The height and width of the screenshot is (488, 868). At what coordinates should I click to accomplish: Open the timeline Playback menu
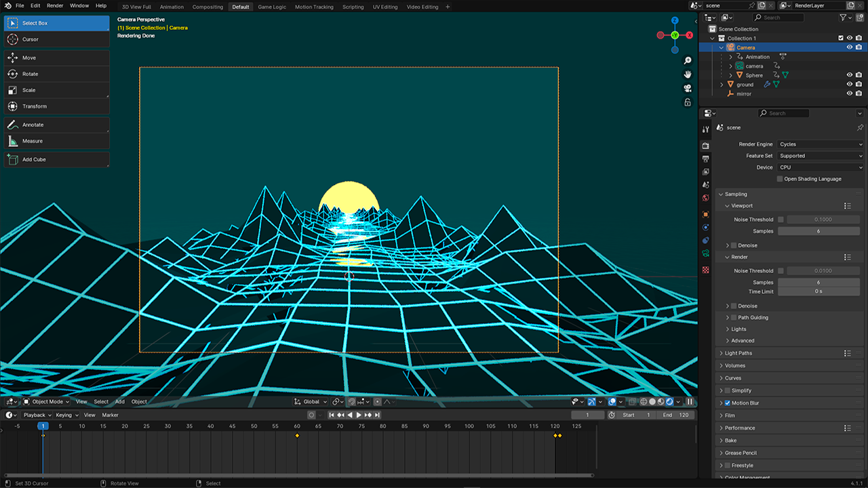point(37,415)
